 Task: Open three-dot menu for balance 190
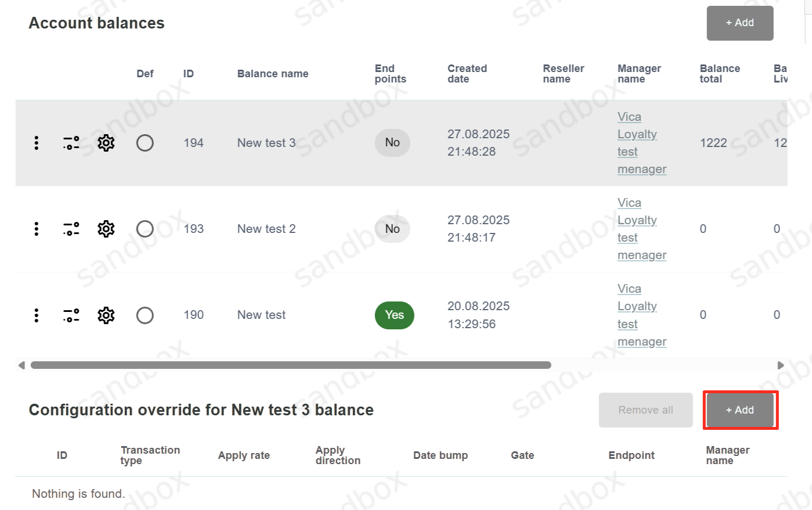click(37, 315)
